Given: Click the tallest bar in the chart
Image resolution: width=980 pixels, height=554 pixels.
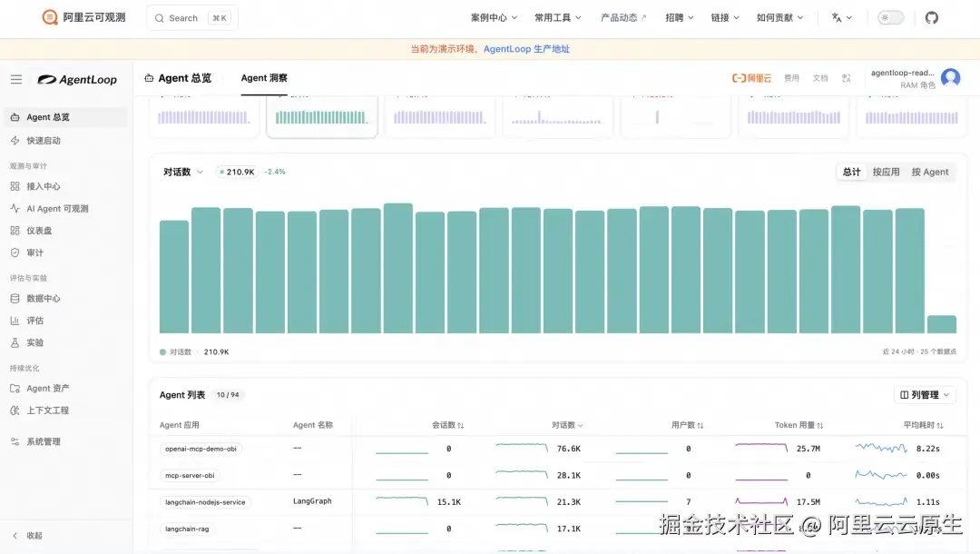Looking at the screenshot, I should [x=397, y=268].
